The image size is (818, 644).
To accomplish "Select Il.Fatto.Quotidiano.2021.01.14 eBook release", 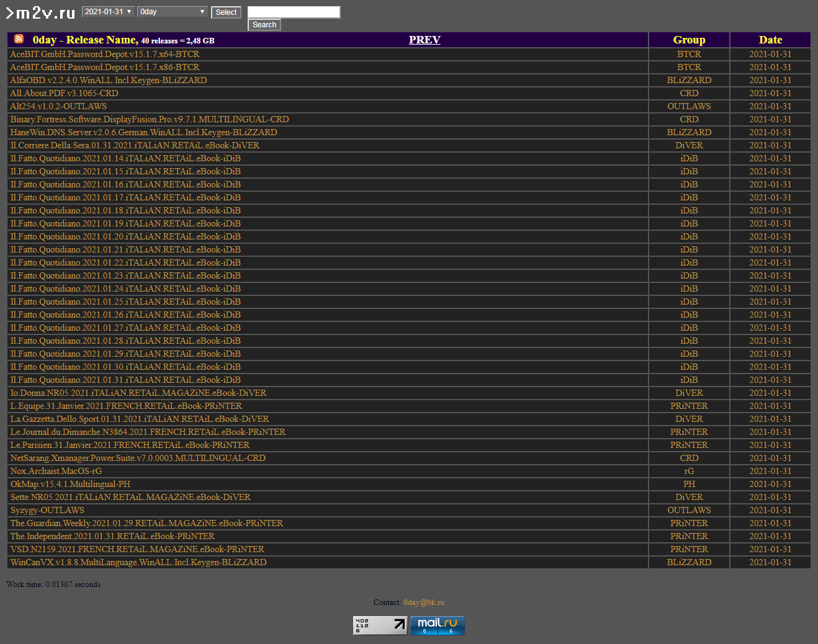I will 125,158.
